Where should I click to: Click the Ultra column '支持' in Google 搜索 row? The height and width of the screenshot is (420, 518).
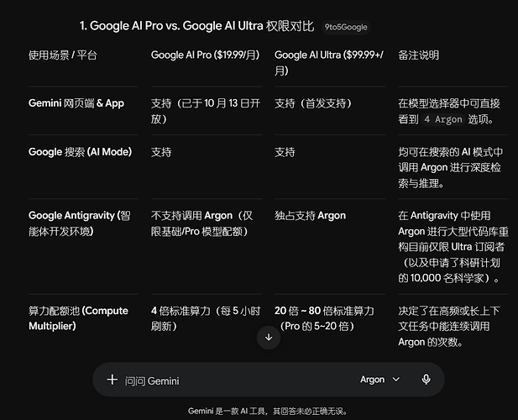point(285,152)
